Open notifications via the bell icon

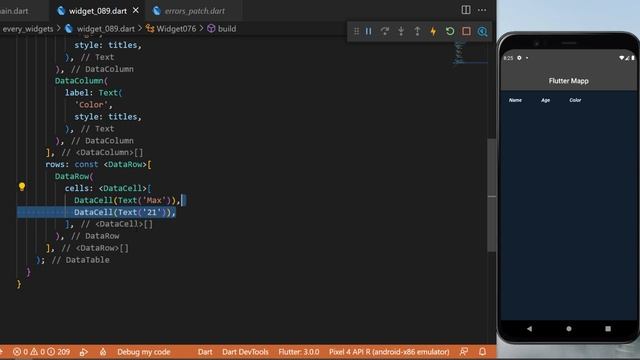click(482, 352)
